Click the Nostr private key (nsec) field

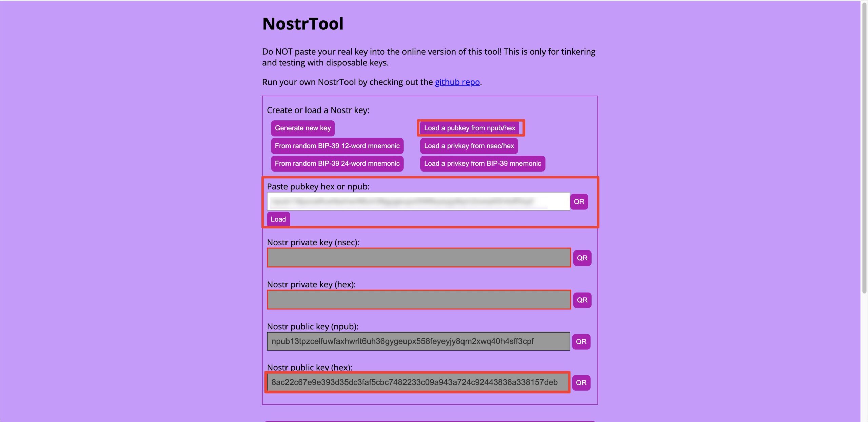(419, 258)
